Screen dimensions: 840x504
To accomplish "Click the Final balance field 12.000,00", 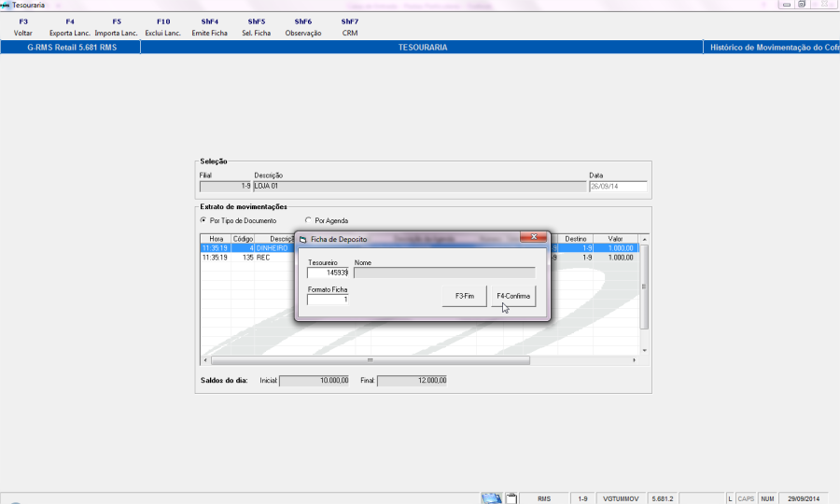I will 412,380.
